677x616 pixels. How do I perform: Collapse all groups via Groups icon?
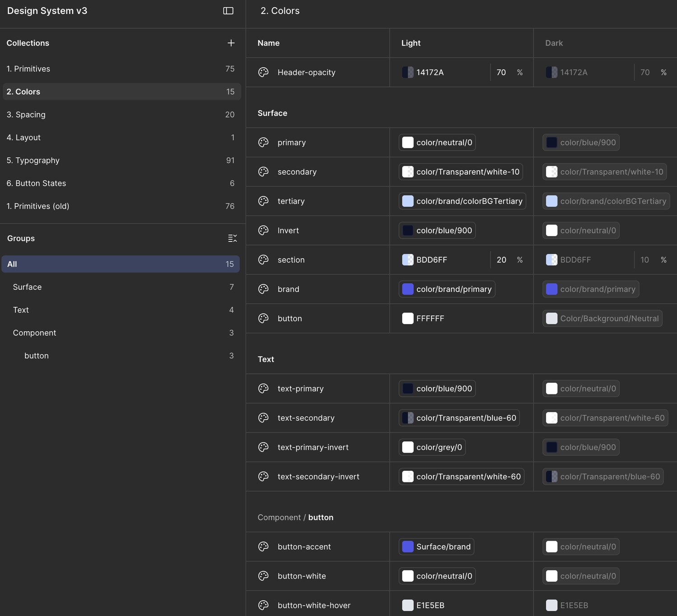coord(232,238)
